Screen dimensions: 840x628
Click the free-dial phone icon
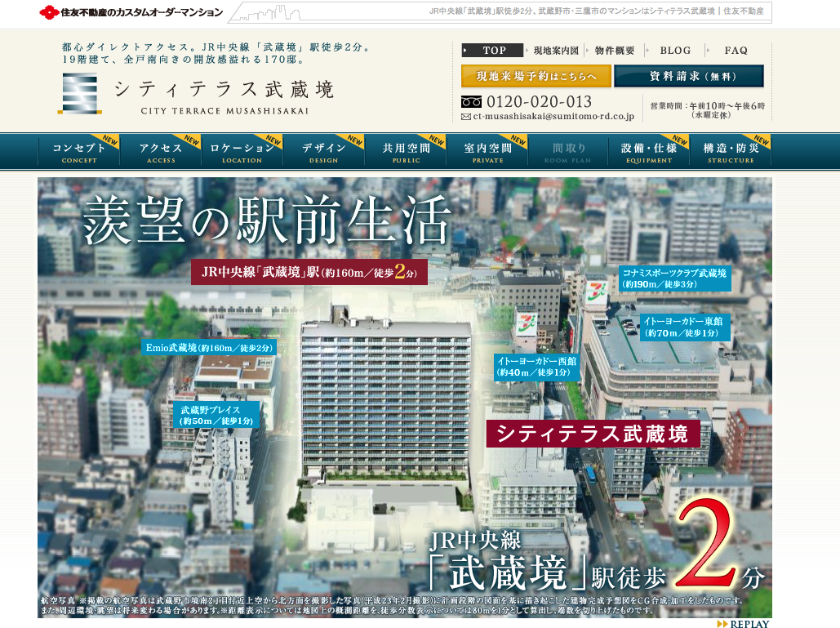coord(471,102)
